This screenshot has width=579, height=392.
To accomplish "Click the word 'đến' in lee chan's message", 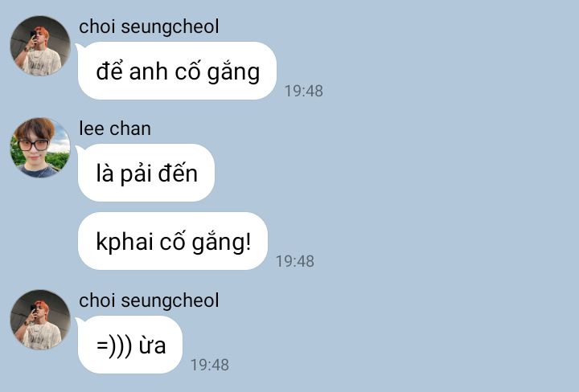I will [x=178, y=172].
